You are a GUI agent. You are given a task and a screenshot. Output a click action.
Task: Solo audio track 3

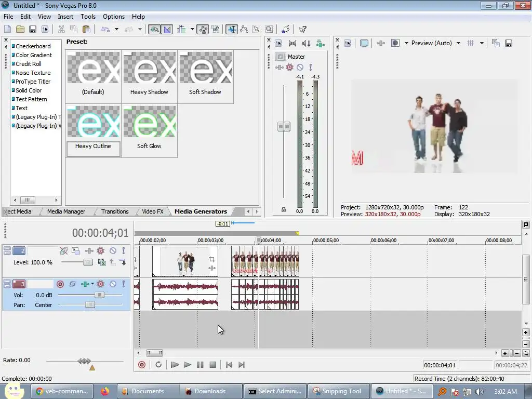pos(124,284)
